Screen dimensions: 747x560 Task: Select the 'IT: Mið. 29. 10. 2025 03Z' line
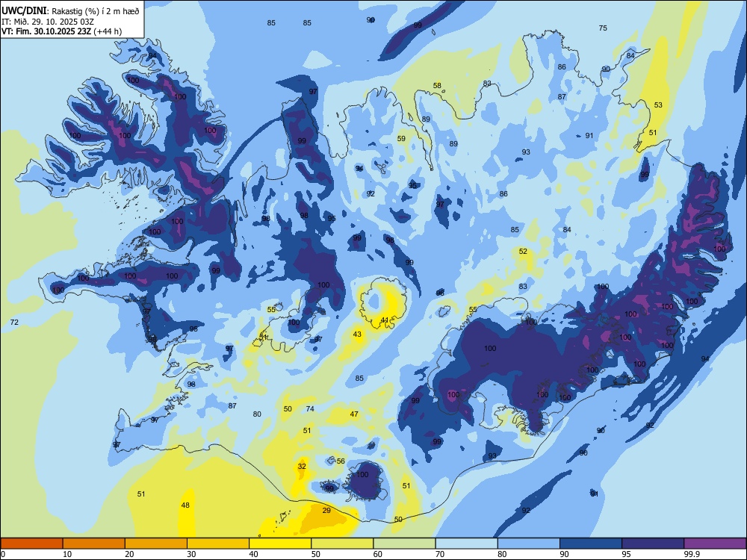46,22
